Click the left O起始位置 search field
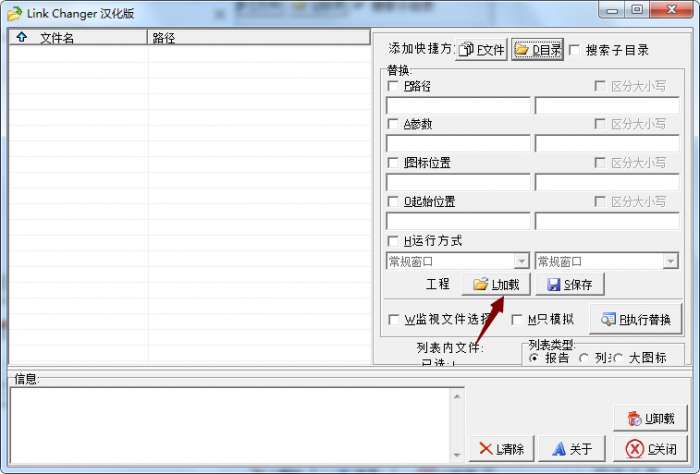700x474 pixels. coord(458,221)
